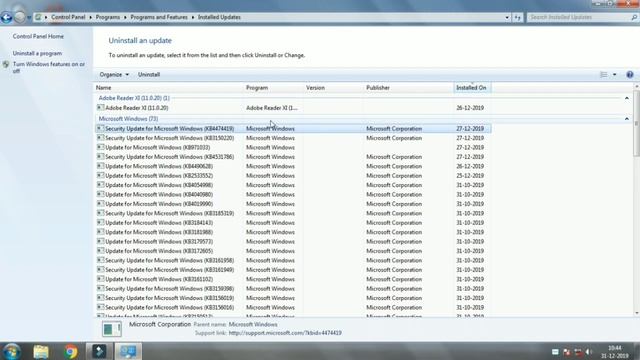Image resolution: width=640 pixels, height=360 pixels.
Task: Go to Programs and Features in breadcrumb
Action: 159,17
